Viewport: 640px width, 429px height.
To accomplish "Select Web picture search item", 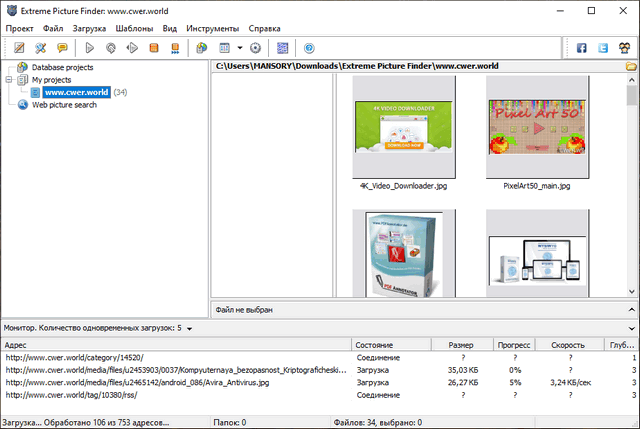I will [64, 104].
